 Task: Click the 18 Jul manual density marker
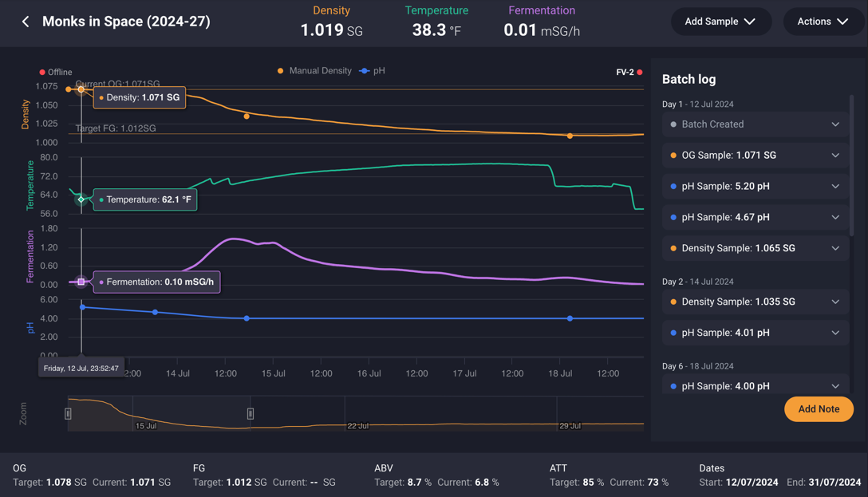pyautogui.click(x=570, y=136)
